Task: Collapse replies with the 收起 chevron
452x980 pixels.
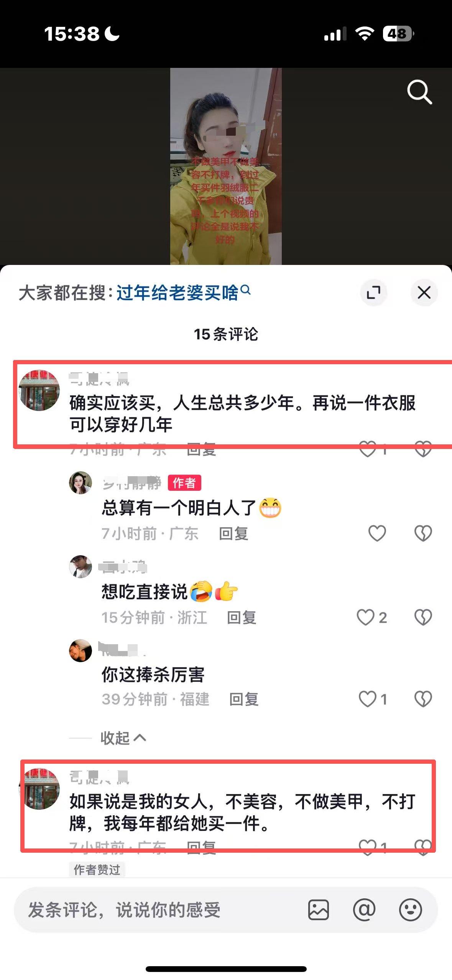Action: pos(123,738)
